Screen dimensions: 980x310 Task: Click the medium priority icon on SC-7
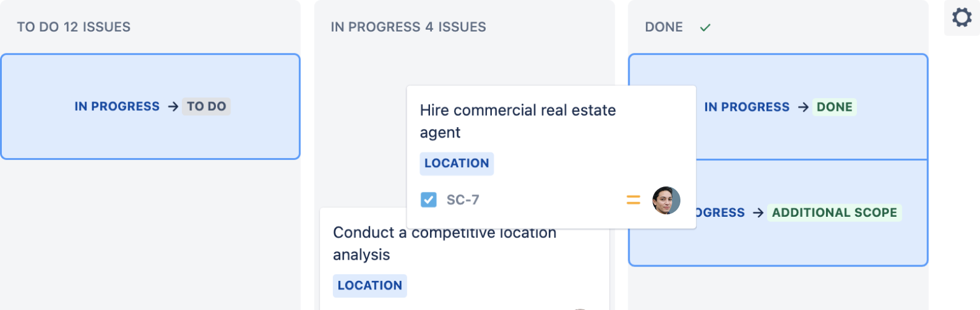(633, 200)
